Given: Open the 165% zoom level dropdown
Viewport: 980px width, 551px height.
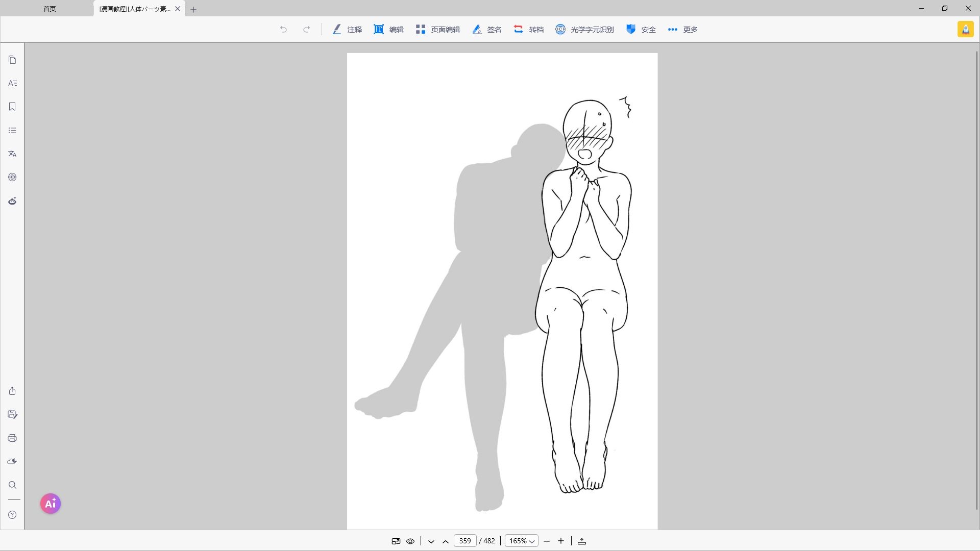Looking at the screenshot, I should click(521, 541).
